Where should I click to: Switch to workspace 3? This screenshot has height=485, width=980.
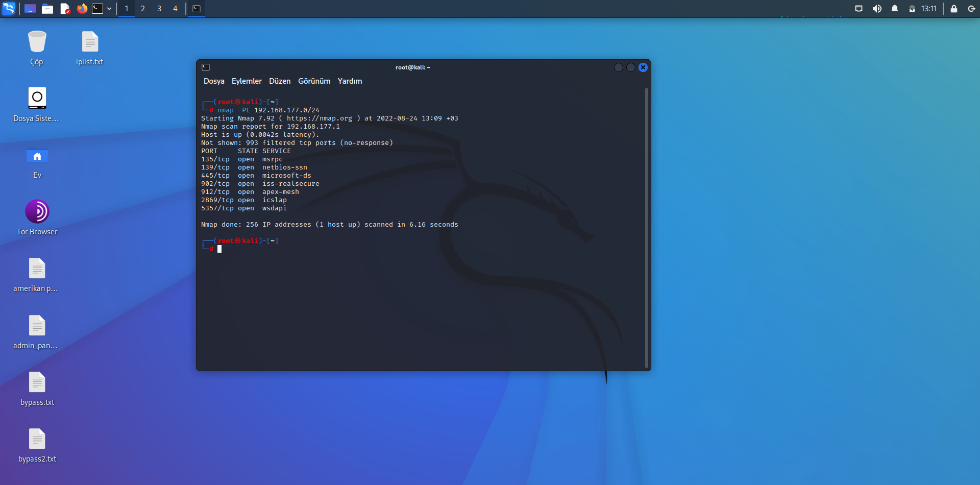click(x=159, y=9)
